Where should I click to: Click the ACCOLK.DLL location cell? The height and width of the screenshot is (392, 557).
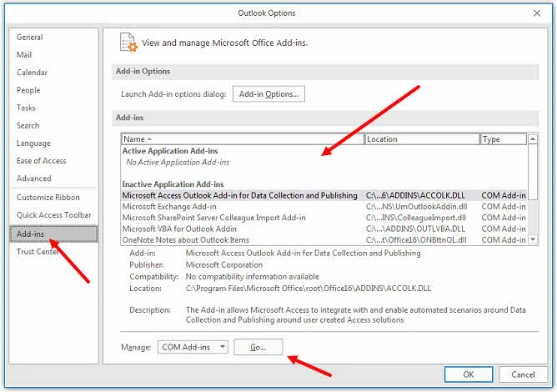coord(415,195)
